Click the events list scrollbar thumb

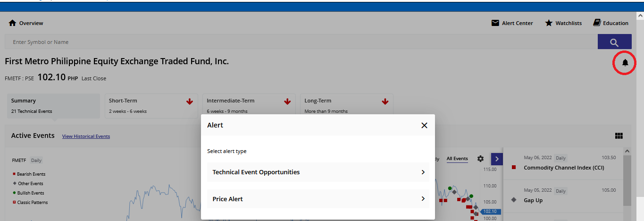point(627,180)
